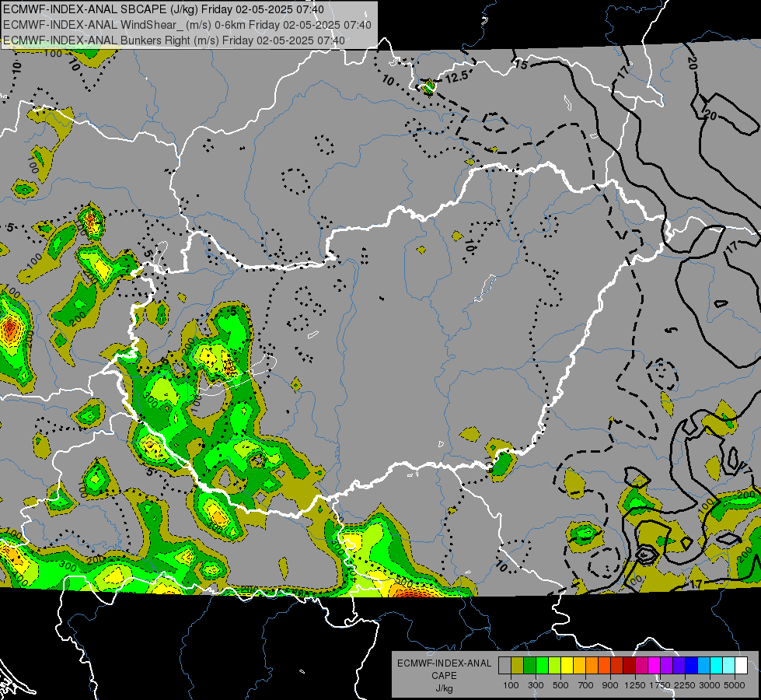Click the 700 value under the legend
The image size is (761, 700).
tap(586, 685)
